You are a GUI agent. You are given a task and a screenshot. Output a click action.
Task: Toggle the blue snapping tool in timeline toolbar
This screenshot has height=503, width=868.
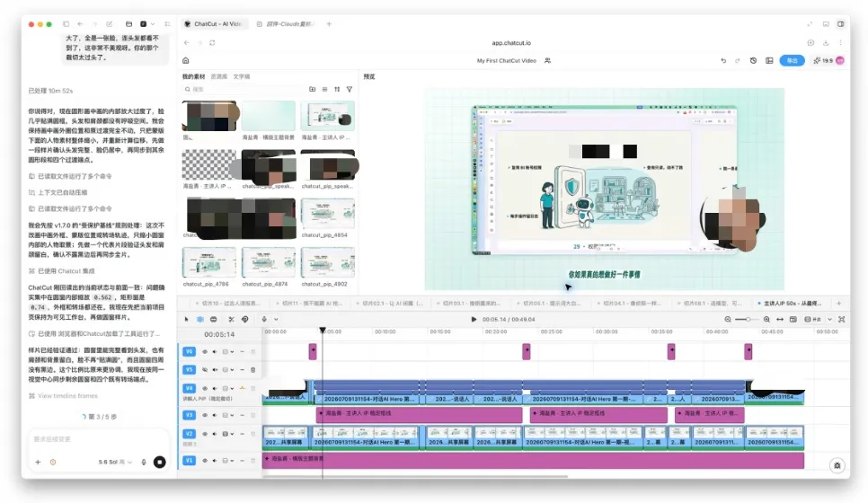point(199,319)
